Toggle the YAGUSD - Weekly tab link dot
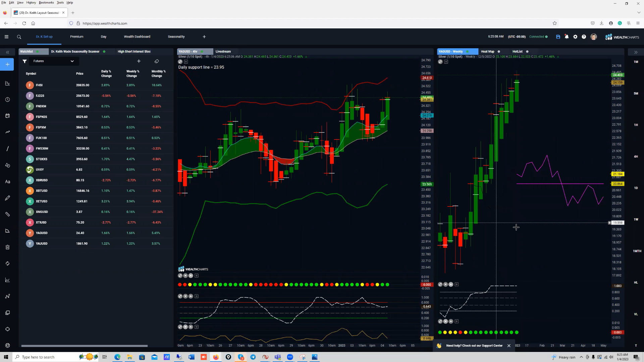The image size is (644, 362). (x=468, y=52)
